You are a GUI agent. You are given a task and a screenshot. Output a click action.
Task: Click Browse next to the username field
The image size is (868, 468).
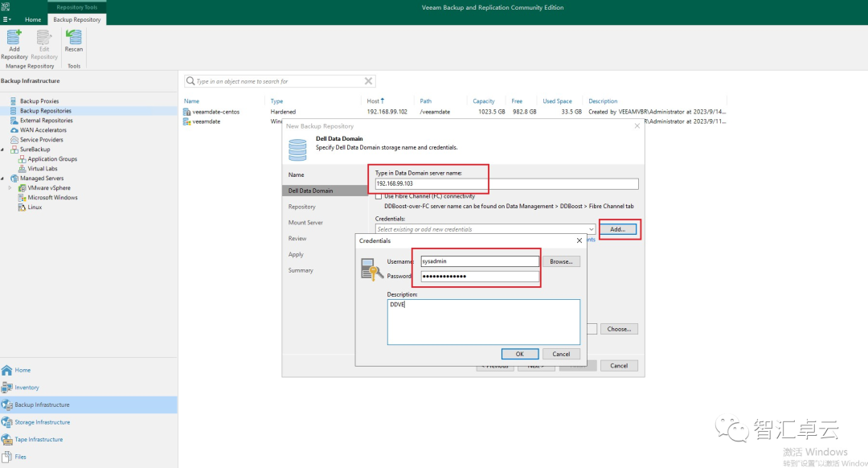[x=561, y=261]
